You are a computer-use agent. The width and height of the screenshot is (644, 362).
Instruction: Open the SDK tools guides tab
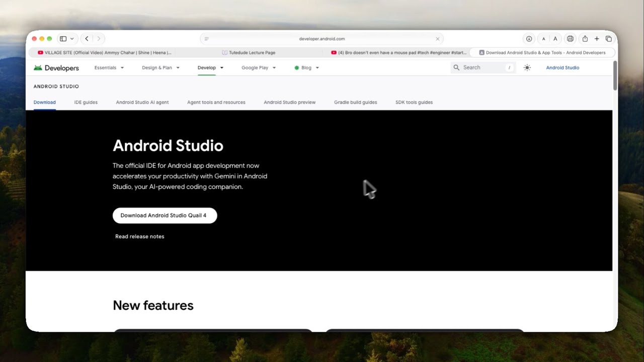(414, 102)
